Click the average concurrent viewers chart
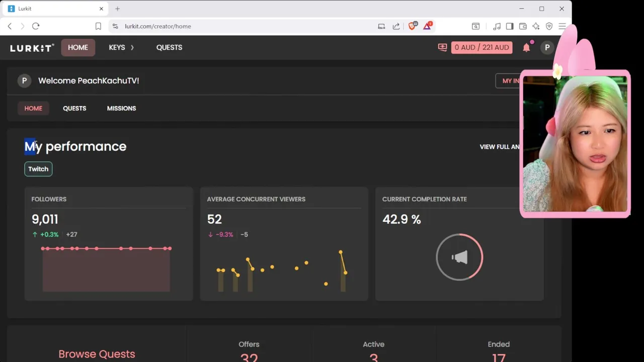The image size is (644, 362). pyautogui.click(x=283, y=270)
